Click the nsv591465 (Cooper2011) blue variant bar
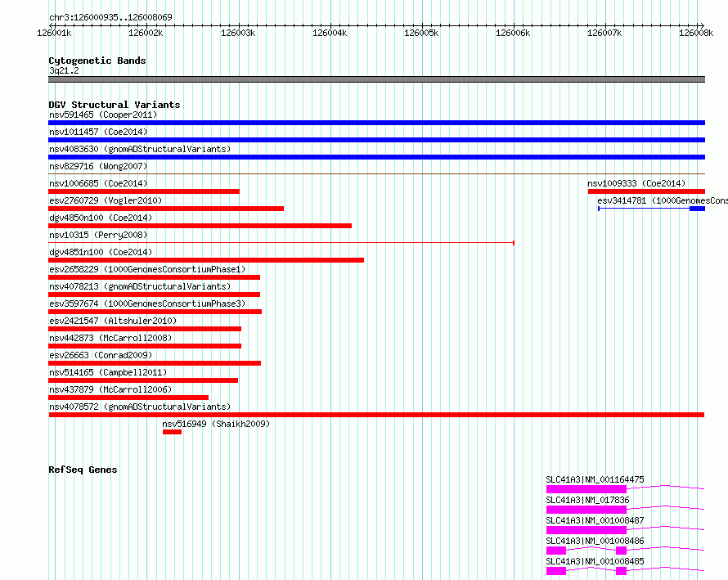Viewport: 728px width, 580px height. pos(376,123)
